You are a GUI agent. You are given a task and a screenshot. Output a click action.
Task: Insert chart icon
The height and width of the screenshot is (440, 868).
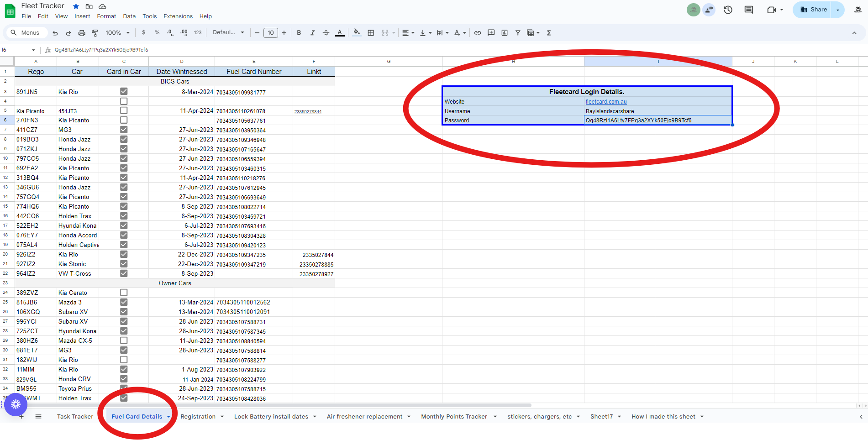(x=505, y=33)
